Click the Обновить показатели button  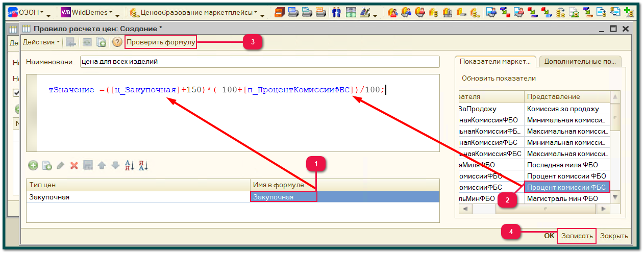499,79
